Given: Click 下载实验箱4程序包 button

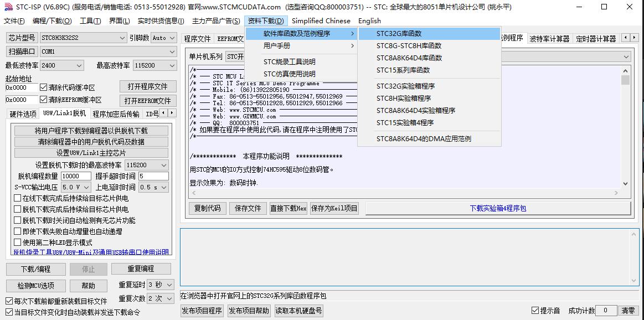Looking at the screenshot, I should point(498,208).
